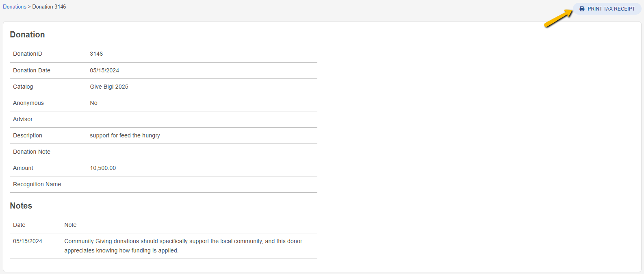
Task: Click the note date 05/15/2024
Action: 28,241
